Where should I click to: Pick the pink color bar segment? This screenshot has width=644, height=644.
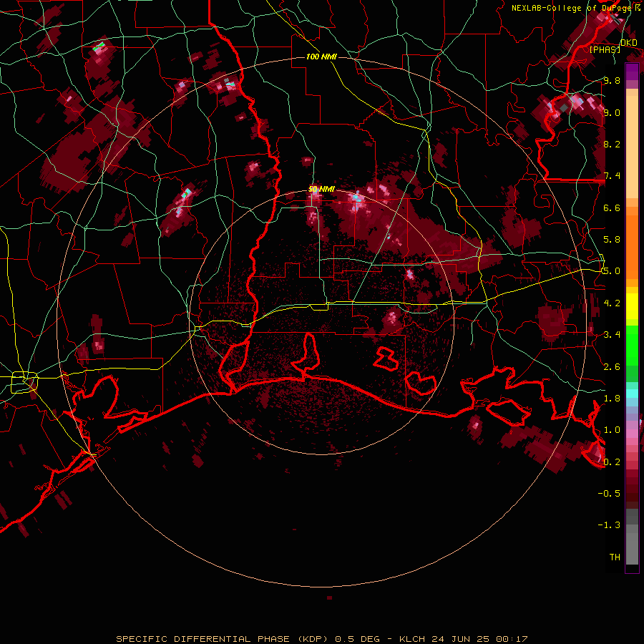click(x=632, y=433)
